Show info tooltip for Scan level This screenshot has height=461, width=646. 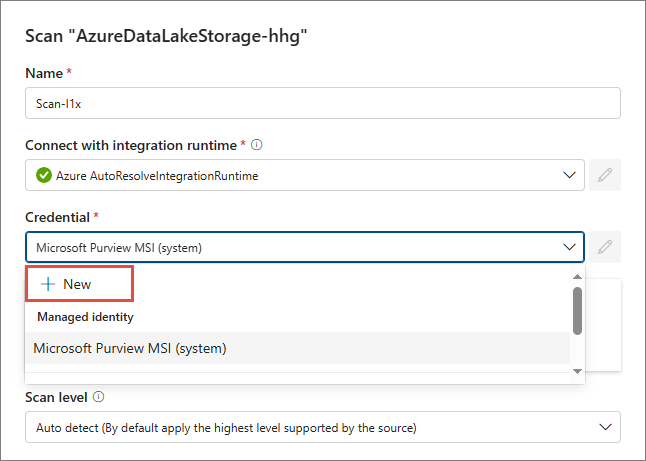98,397
